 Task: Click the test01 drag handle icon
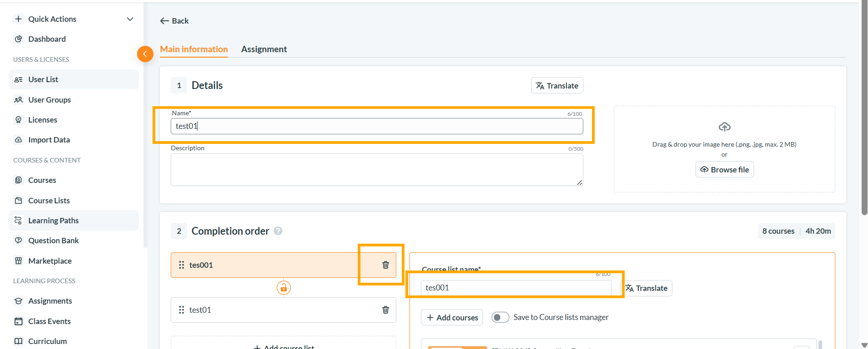point(182,310)
